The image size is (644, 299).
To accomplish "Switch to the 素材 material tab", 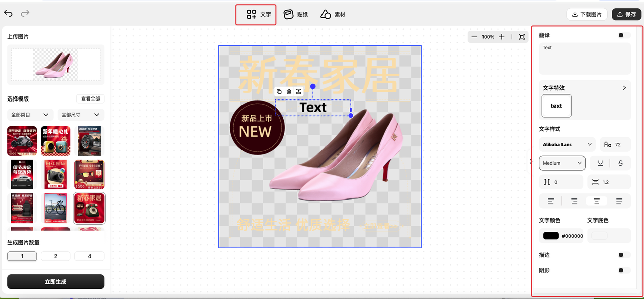I will coord(333,14).
